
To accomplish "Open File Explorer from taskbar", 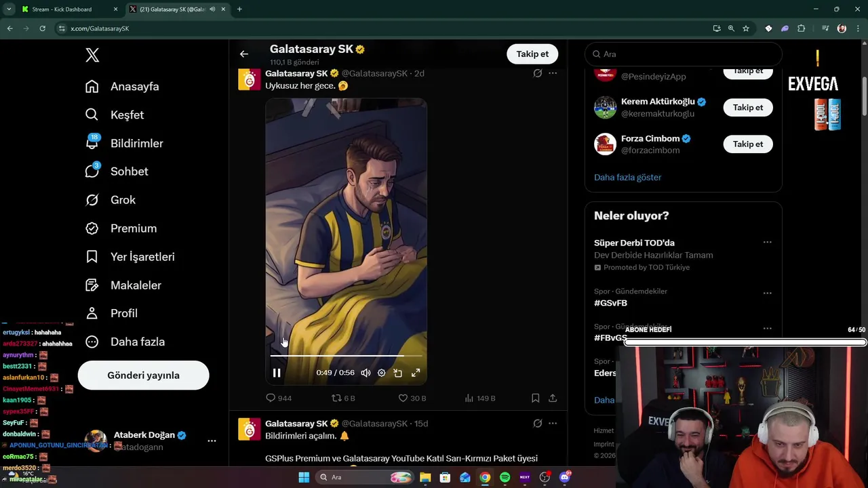I will (425, 477).
